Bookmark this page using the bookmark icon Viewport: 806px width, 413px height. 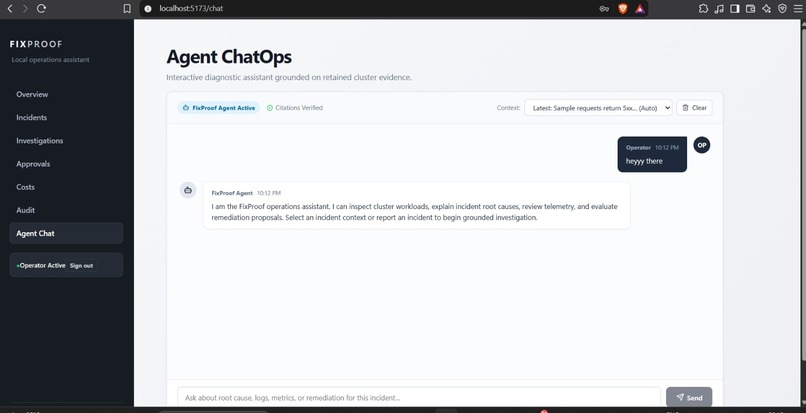pos(127,8)
